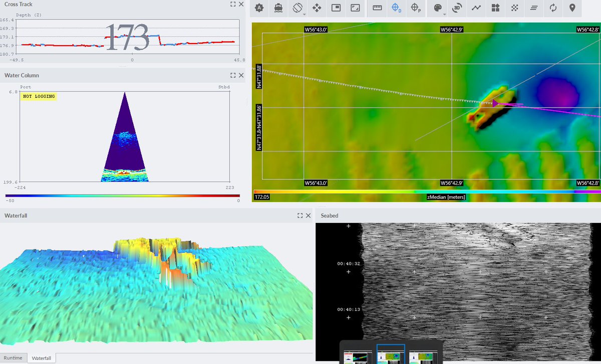Select the first window thumbnail in switcher

click(358, 356)
